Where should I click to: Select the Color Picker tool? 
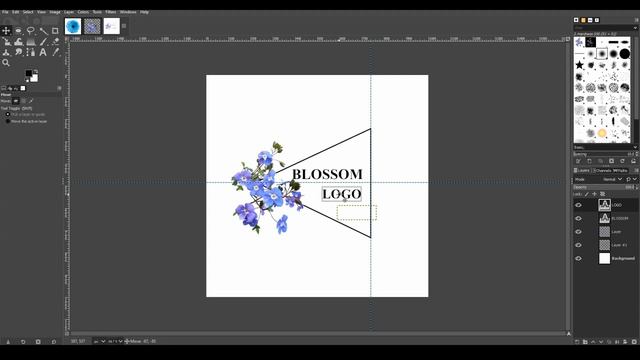(x=55, y=52)
